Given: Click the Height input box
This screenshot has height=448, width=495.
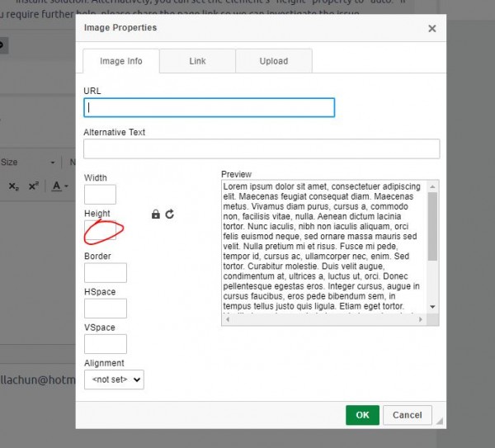Looking at the screenshot, I should (x=100, y=231).
